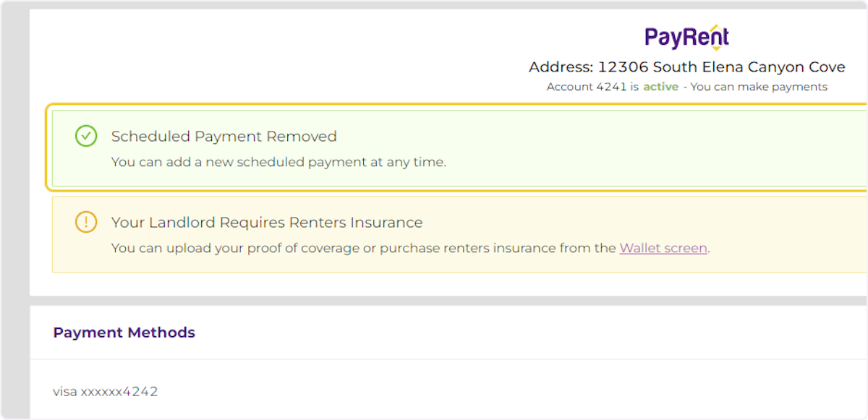
Task: Click Your Landlord Requires Renters Insurance heading
Action: click(x=266, y=222)
